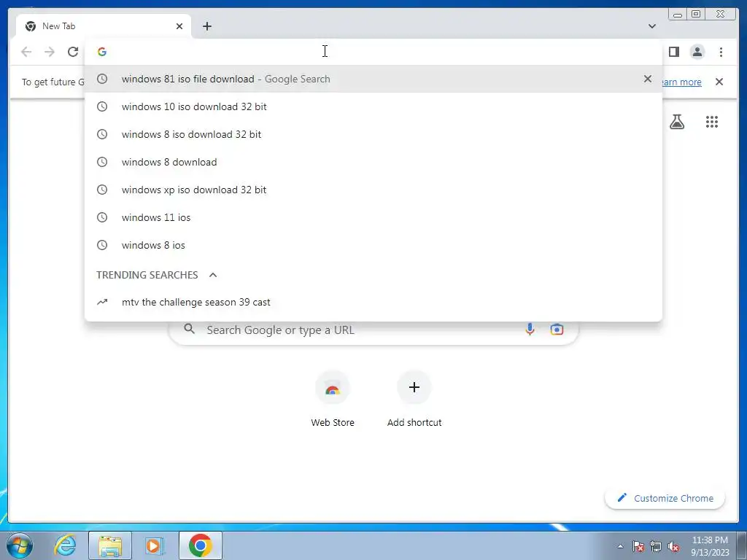Click inside the address bar field

373,52
